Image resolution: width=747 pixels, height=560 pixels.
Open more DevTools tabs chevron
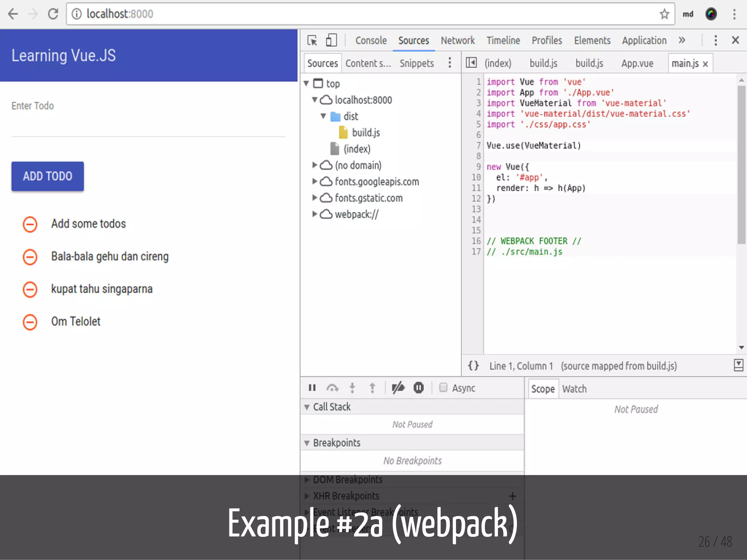click(682, 40)
